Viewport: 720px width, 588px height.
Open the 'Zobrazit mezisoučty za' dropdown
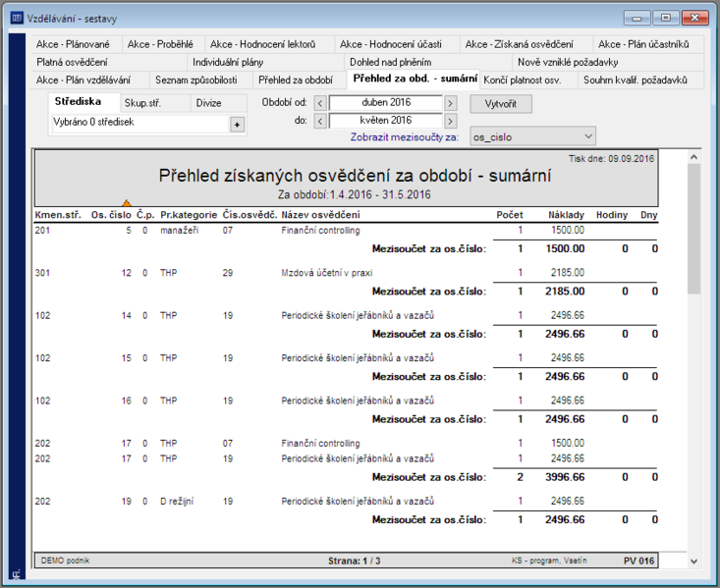click(x=532, y=136)
